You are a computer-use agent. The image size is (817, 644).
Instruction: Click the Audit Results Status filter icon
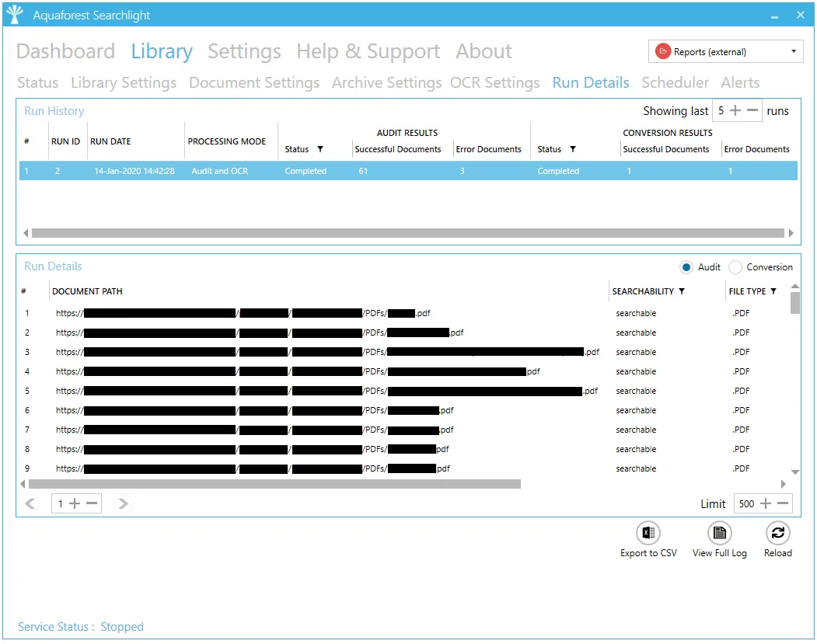(x=320, y=149)
